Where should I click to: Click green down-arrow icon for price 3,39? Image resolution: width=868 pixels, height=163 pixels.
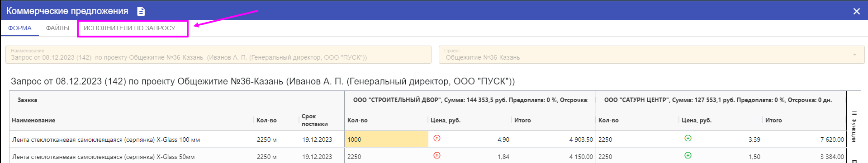[688, 138]
